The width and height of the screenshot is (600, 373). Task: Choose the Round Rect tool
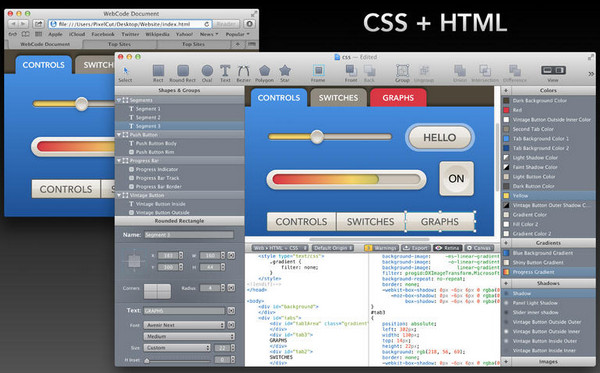point(183,71)
